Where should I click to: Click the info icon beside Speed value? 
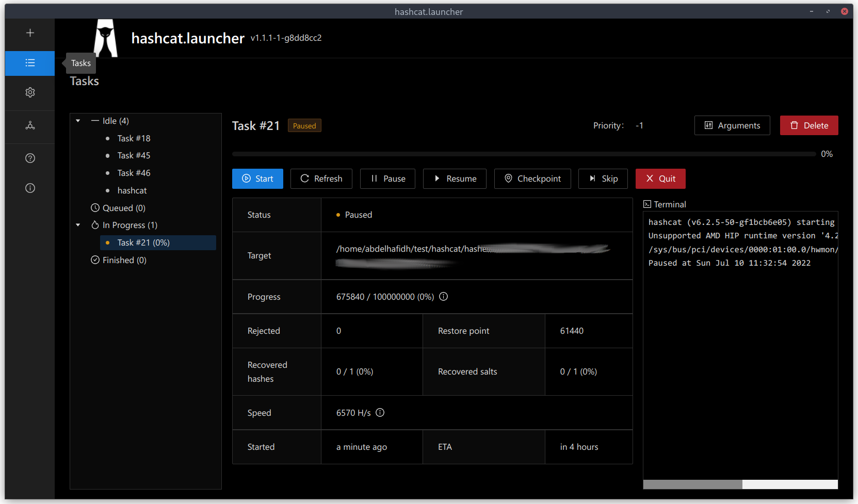(380, 413)
